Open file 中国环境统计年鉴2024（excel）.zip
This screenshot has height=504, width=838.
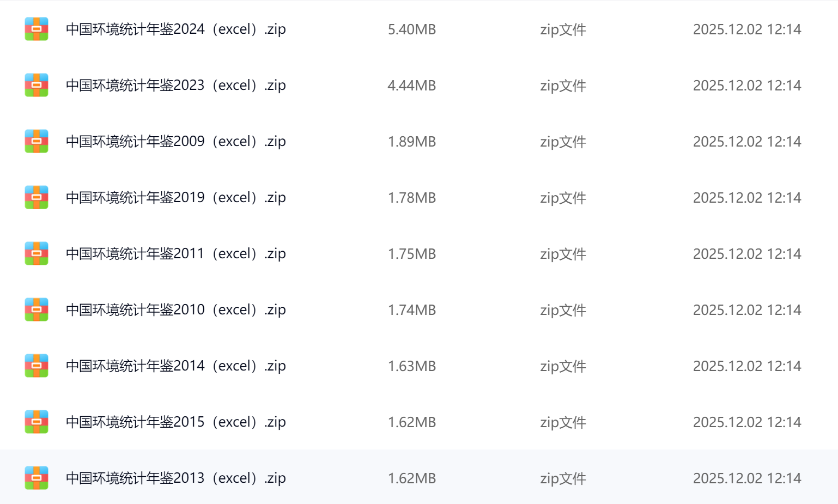tap(175, 29)
